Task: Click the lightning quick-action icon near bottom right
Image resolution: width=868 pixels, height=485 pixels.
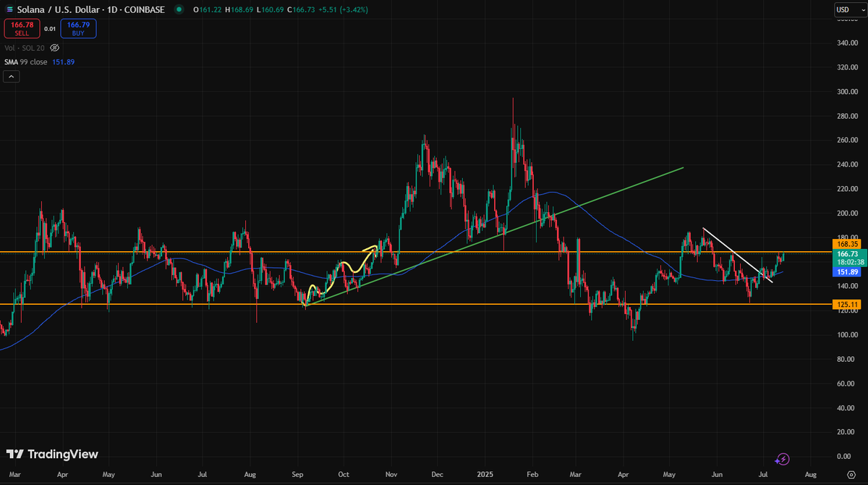Action: pos(782,458)
